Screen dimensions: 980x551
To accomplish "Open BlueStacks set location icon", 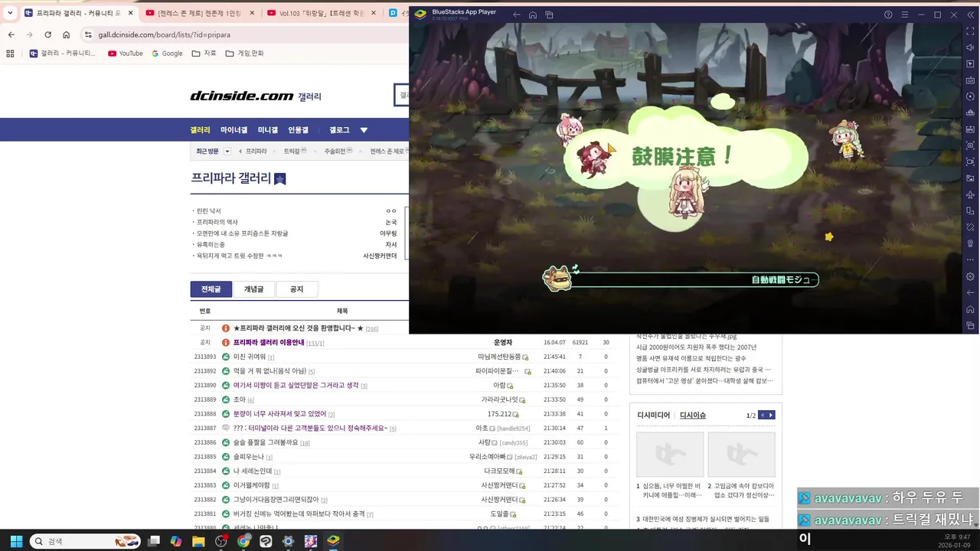I will click(x=970, y=243).
